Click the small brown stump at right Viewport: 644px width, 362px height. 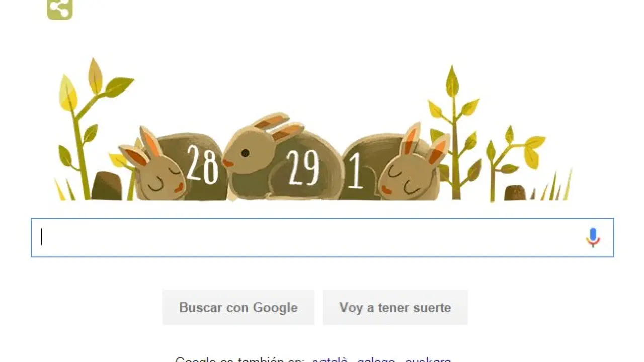point(515,193)
